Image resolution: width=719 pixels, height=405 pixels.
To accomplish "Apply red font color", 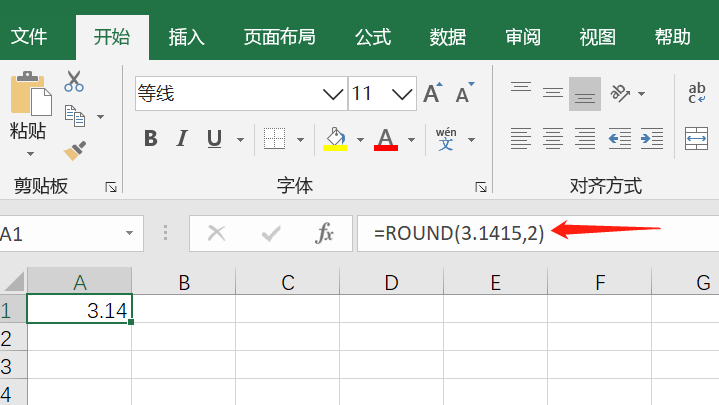I will point(386,139).
